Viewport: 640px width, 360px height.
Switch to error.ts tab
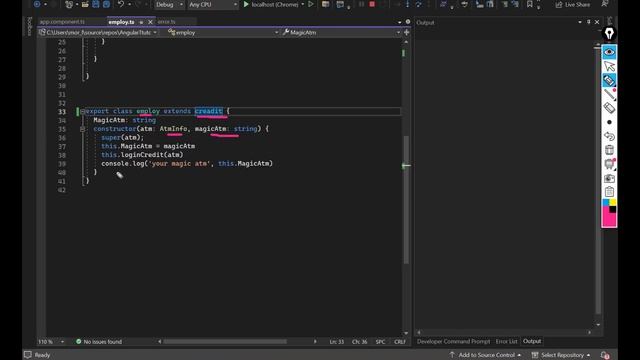coord(167,22)
